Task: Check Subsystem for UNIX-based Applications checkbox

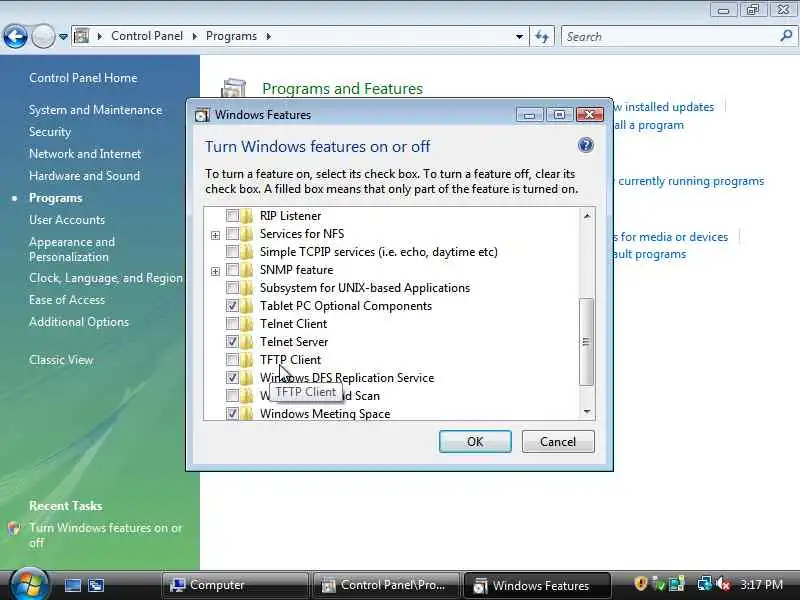Action: click(232, 288)
